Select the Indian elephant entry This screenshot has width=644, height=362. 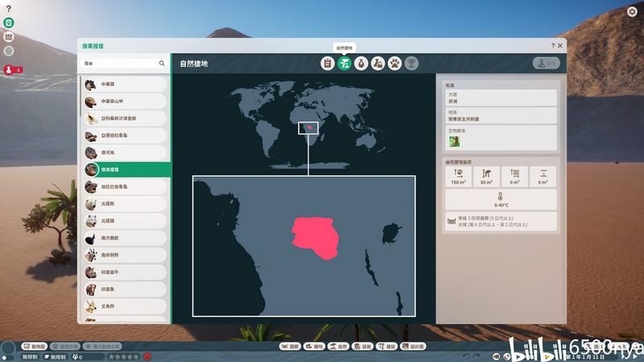tap(125, 290)
